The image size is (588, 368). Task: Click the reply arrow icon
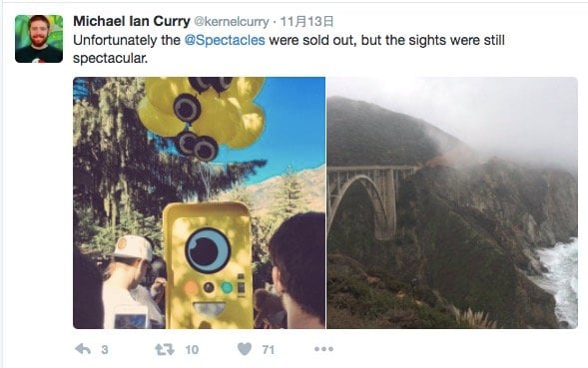83,349
